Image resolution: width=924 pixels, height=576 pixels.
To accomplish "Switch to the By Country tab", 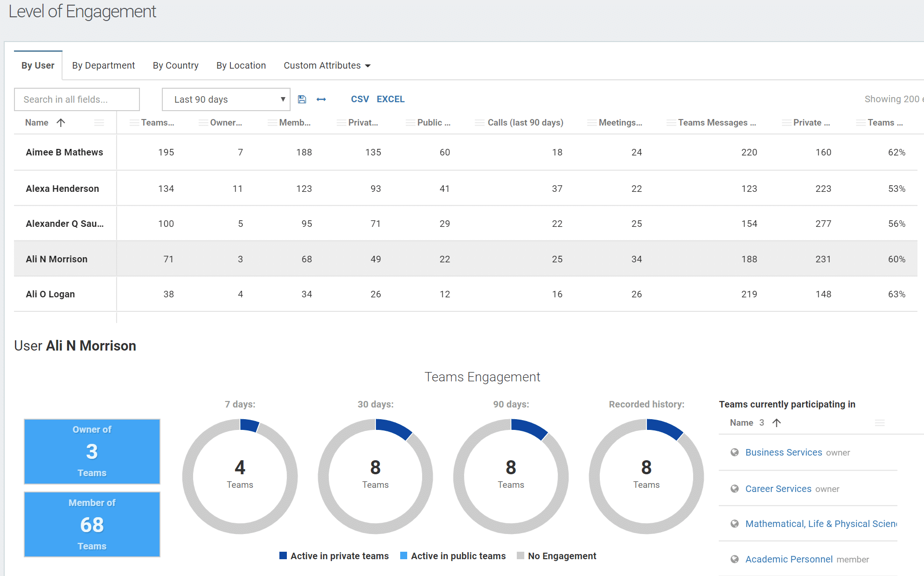I will pos(175,66).
